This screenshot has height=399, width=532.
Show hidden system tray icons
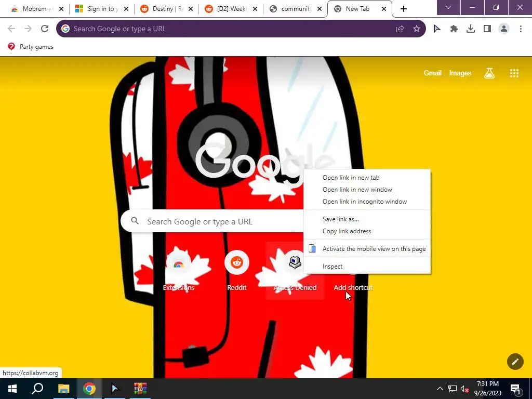[440, 389]
